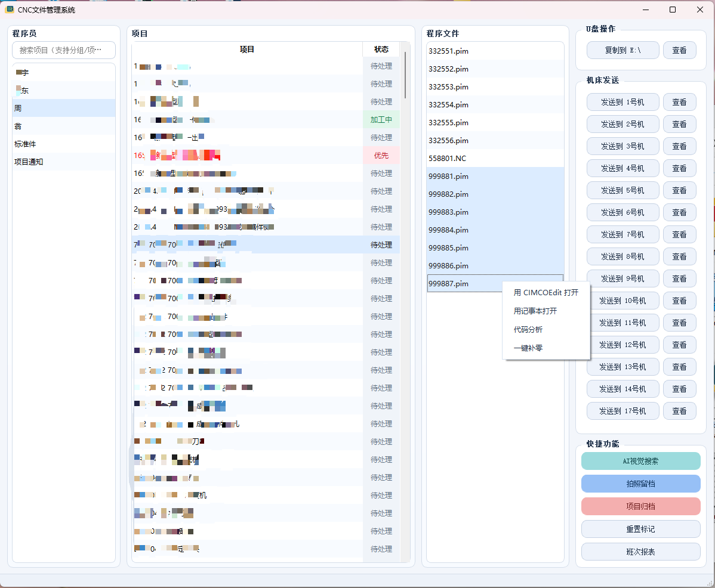Click 发送到 4号机 button
Screen dimensions: 715x588
pyautogui.click(x=622, y=168)
